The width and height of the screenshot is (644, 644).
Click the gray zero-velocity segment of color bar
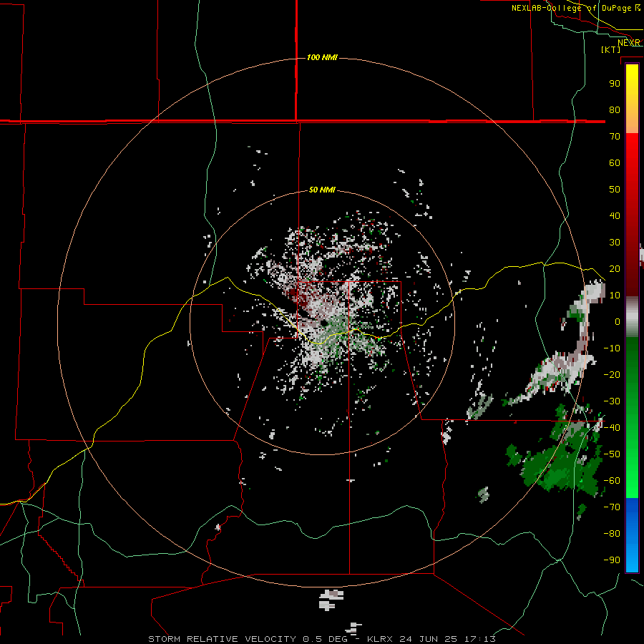pyautogui.click(x=632, y=317)
